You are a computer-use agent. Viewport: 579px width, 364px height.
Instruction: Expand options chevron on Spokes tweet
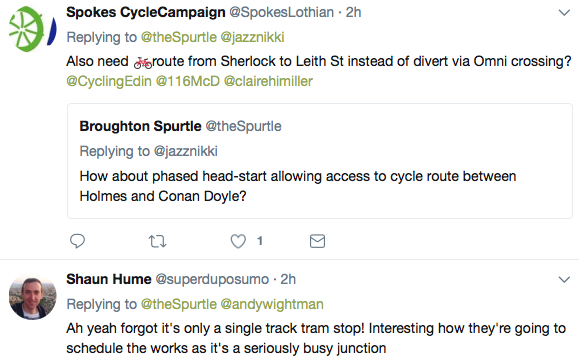coord(564,13)
